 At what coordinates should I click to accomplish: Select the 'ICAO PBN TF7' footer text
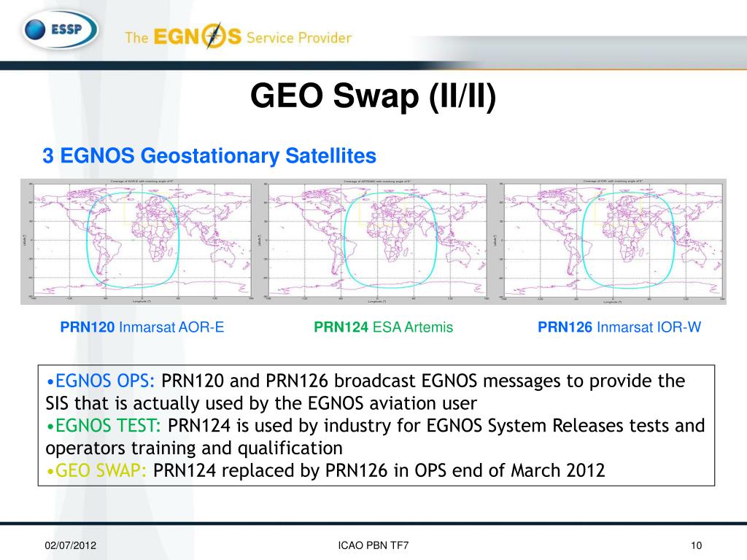coord(373,545)
